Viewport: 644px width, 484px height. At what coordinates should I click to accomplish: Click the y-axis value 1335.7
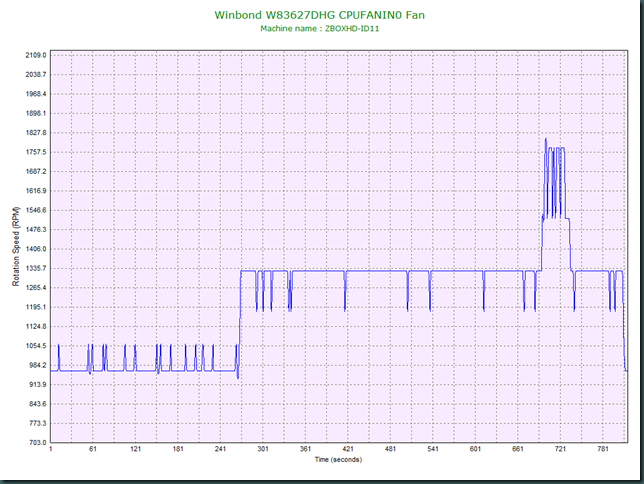click(36, 268)
